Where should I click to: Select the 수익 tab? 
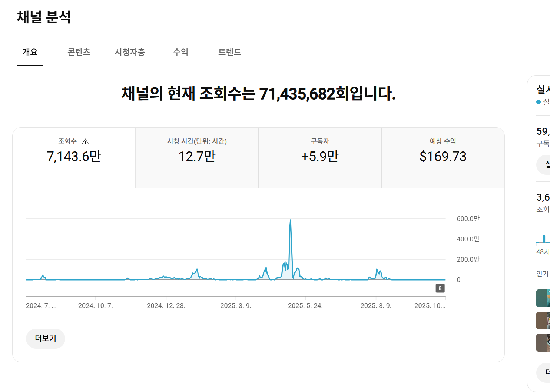[181, 52]
